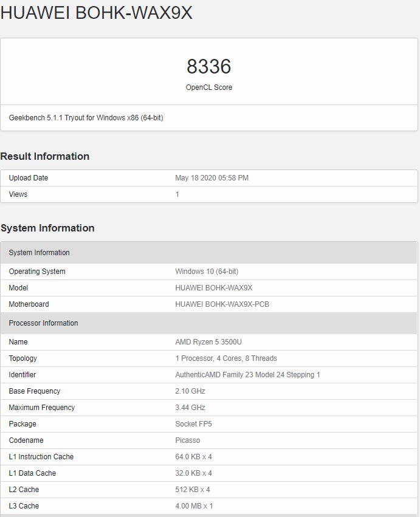
Task: Click the Identifier label
Action: coord(22,375)
